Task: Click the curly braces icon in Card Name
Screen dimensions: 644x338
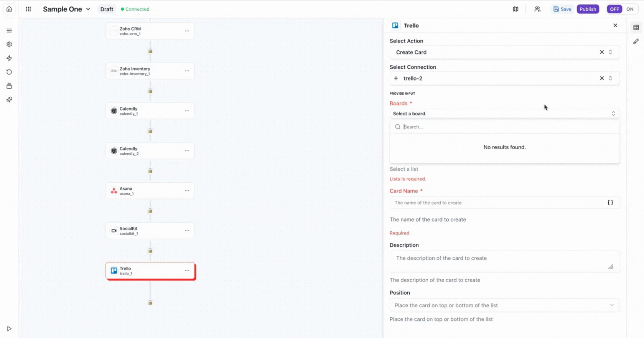Action: [610, 203]
